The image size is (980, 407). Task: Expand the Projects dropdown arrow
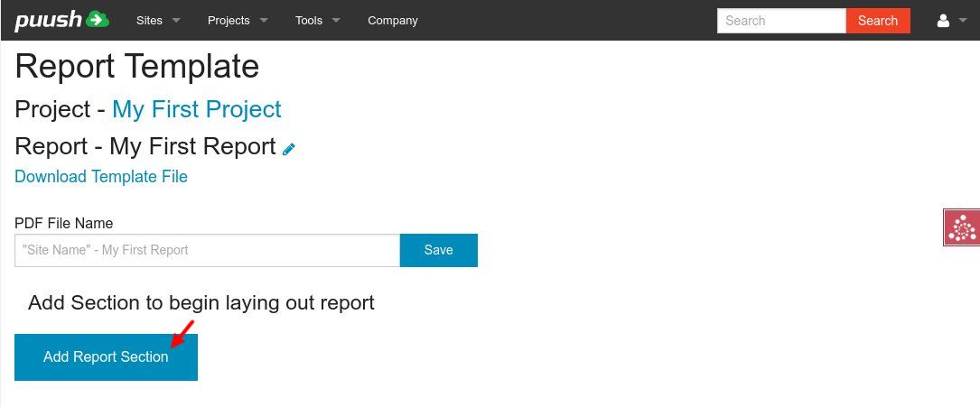tap(263, 21)
